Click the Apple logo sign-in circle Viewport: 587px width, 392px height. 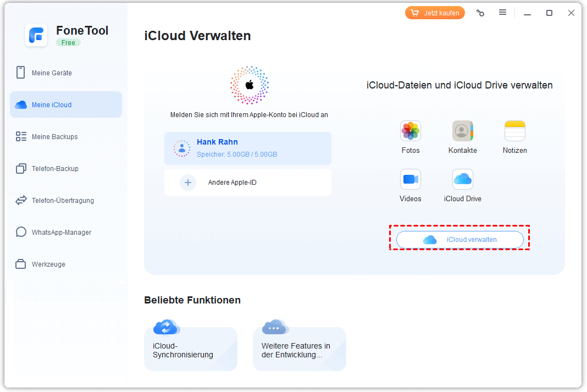249,85
